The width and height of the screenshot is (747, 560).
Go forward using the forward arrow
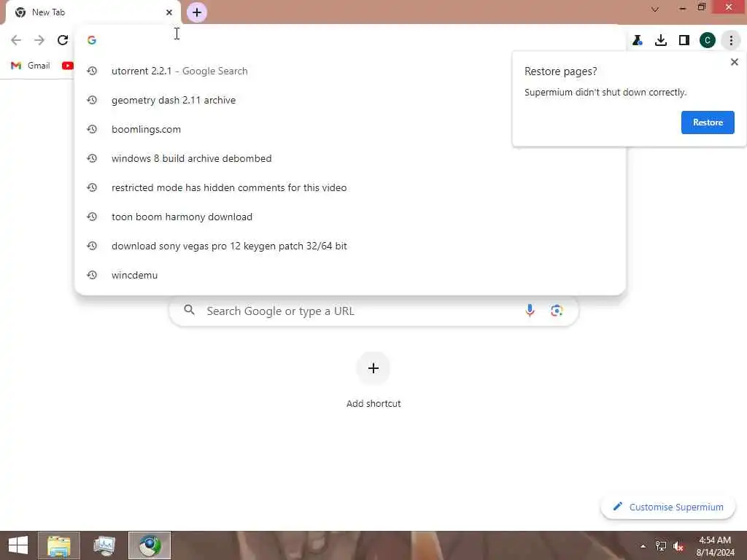click(39, 40)
